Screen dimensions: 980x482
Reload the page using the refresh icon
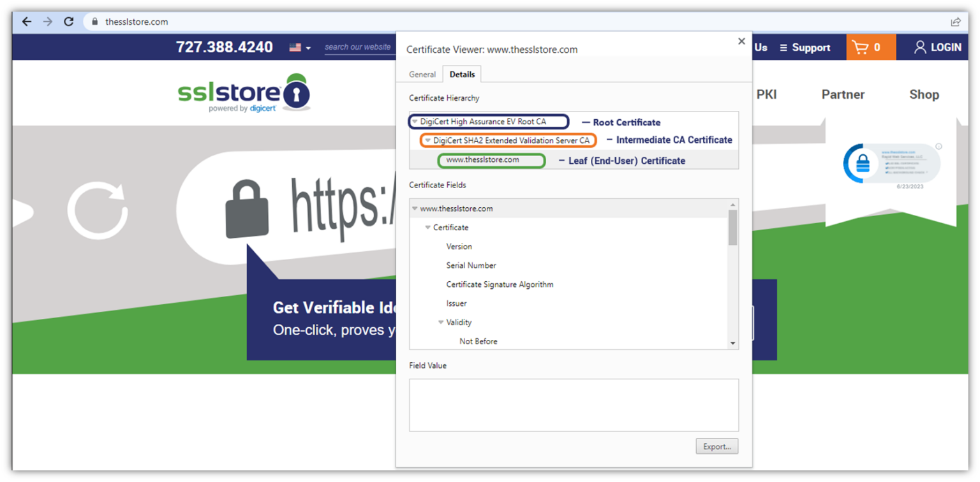[69, 21]
